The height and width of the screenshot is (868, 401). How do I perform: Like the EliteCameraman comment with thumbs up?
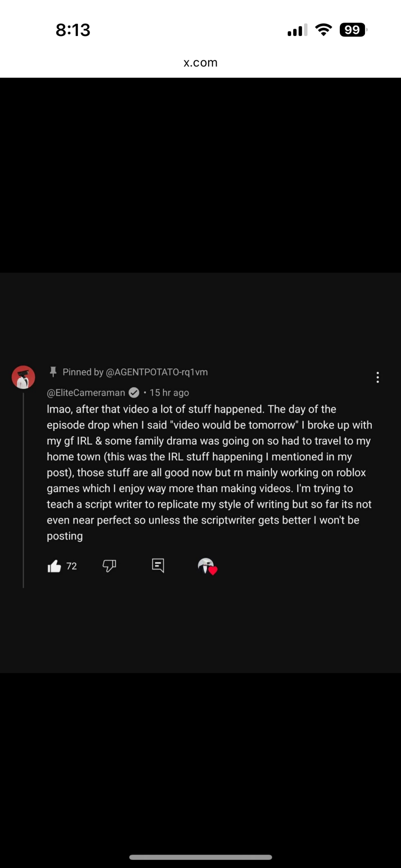(x=54, y=566)
